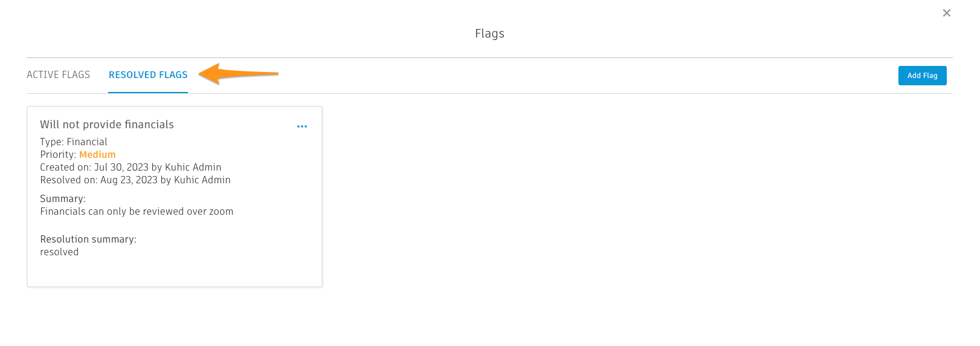Open the three-dot options menu on flag card
The height and width of the screenshot is (346, 980).
coord(302,126)
